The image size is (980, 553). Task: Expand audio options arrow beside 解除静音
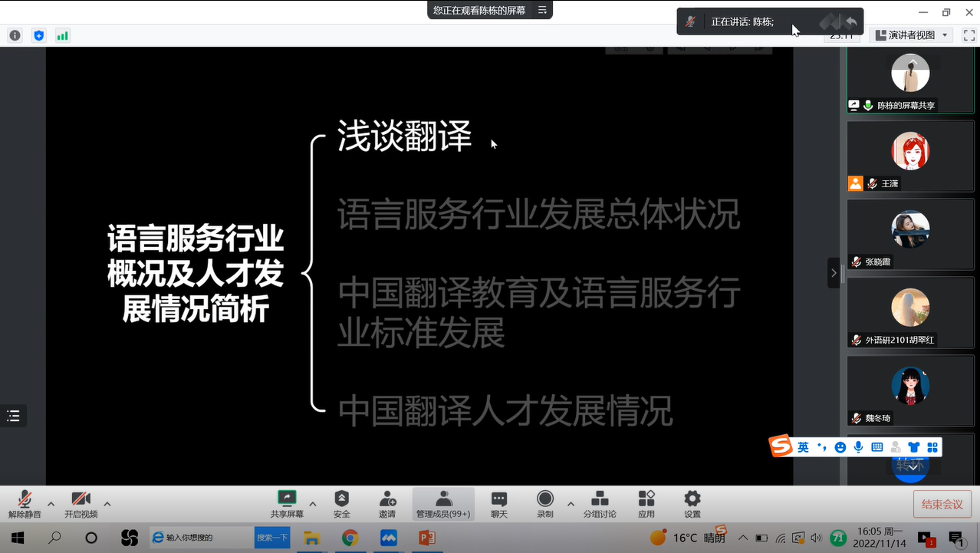(51, 504)
